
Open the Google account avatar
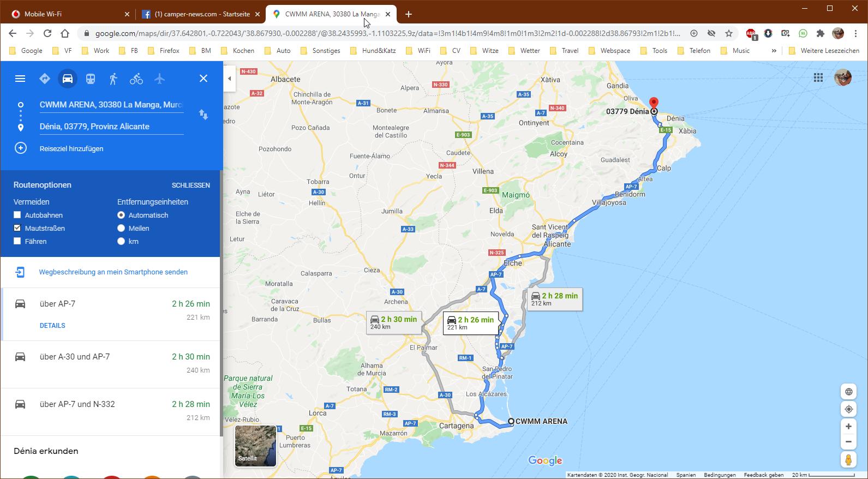pos(843,77)
